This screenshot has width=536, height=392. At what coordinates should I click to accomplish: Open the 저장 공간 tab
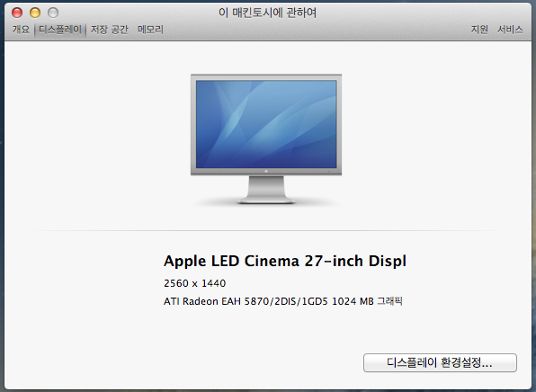(110, 30)
